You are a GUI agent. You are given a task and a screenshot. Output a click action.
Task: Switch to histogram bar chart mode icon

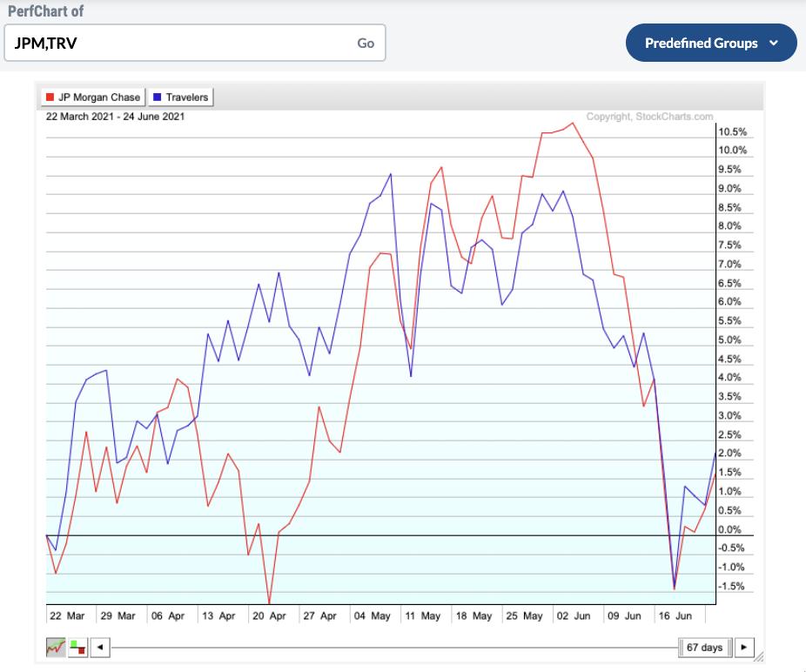point(77,648)
